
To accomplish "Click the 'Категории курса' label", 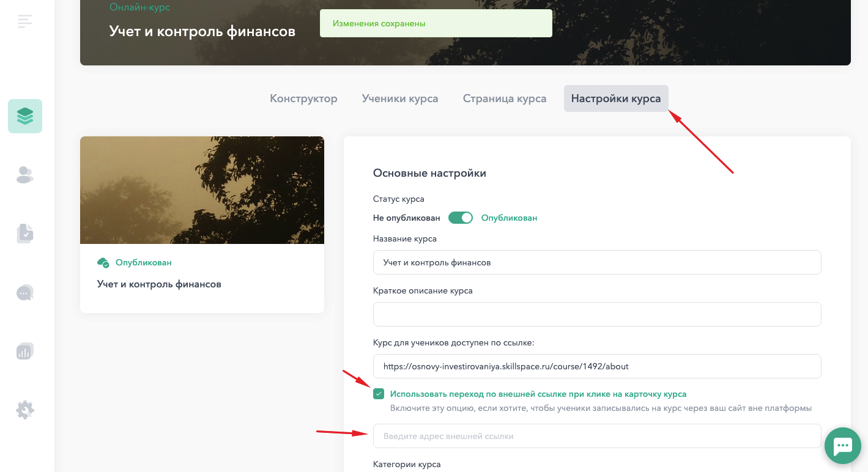I will (x=407, y=465).
